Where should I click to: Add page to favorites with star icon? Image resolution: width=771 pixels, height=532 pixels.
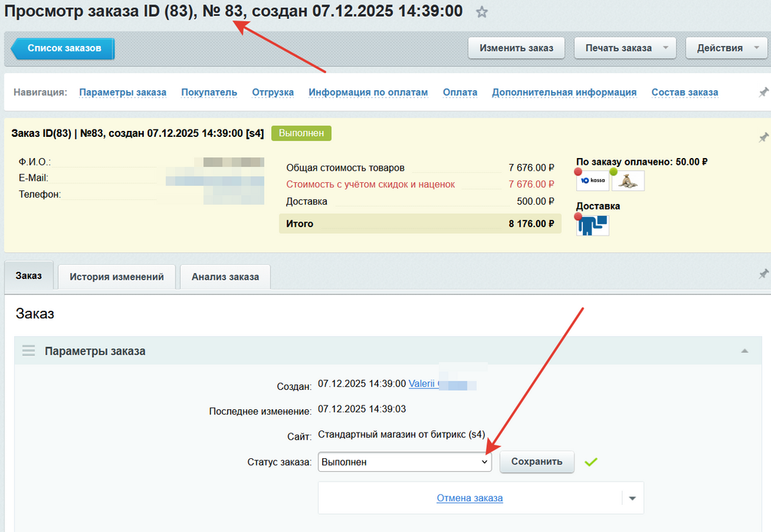(483, 12)
